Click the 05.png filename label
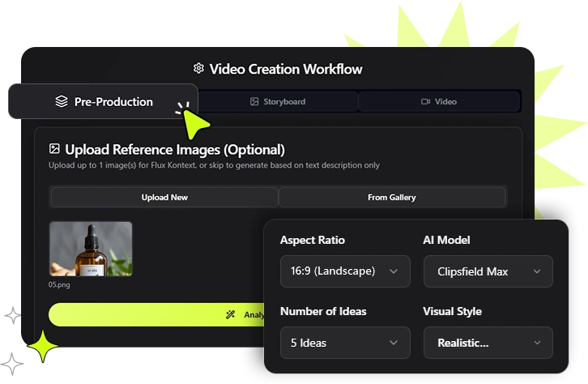Image resolution: width=588 pixels, height=384 pixels. (61, 285)
